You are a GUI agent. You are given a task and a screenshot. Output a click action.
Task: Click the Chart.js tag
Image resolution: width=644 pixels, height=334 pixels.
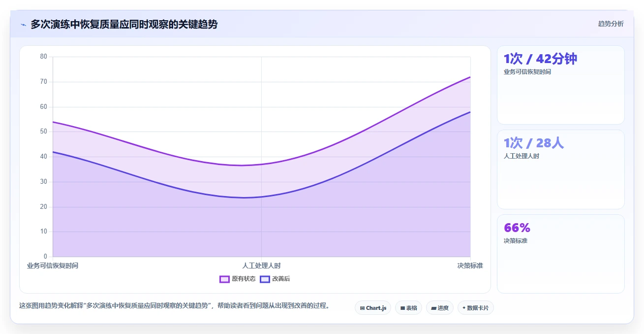pyautogui.click(x=373, y=308)
